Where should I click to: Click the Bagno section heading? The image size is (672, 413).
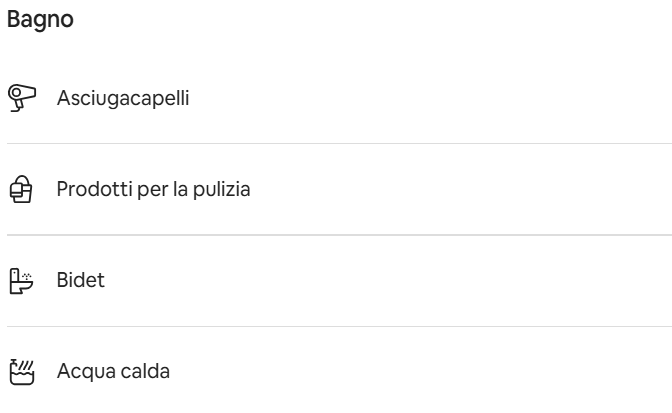coord(40,21)
